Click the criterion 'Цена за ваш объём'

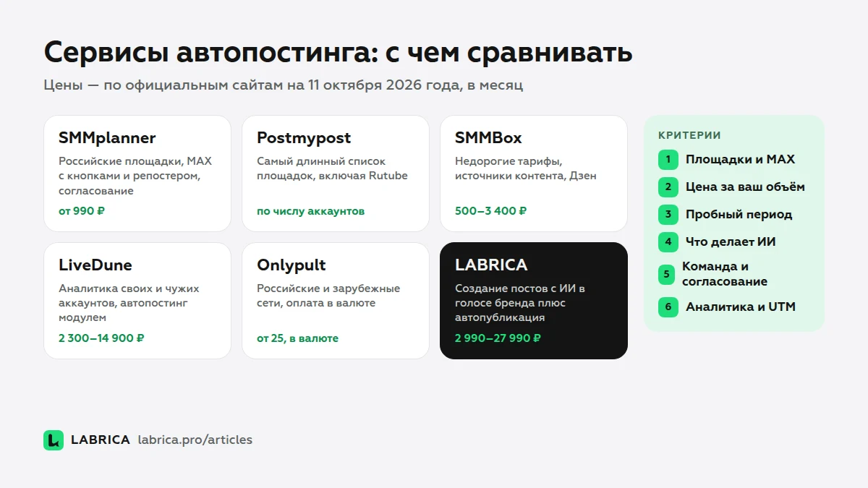(x=745, y=187)
